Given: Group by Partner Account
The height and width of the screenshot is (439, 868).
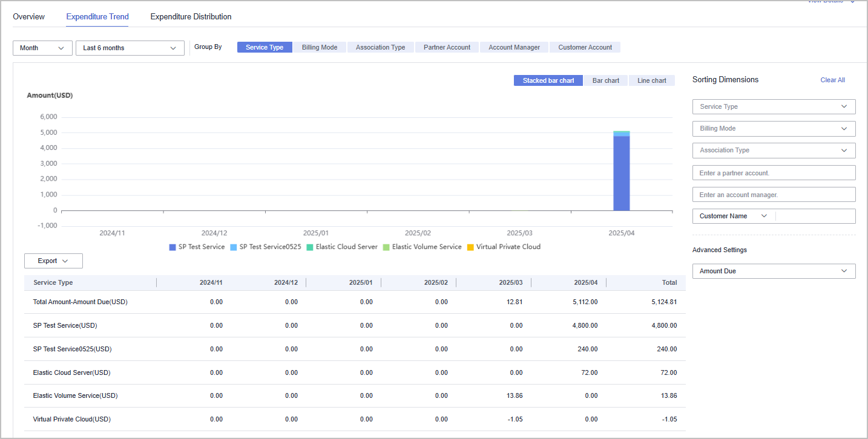Looking at the screenshot, I should point(447,47).
